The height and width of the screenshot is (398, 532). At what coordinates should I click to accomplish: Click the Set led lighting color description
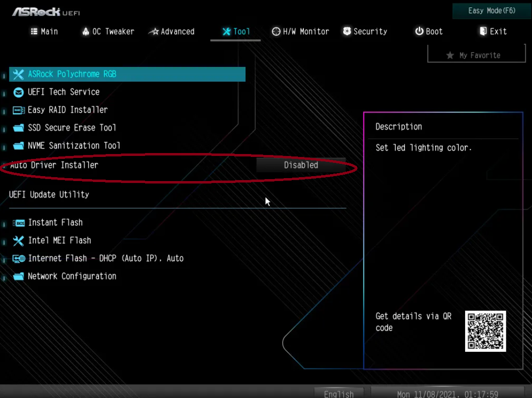pyautogui.click(x=423, y=148)
